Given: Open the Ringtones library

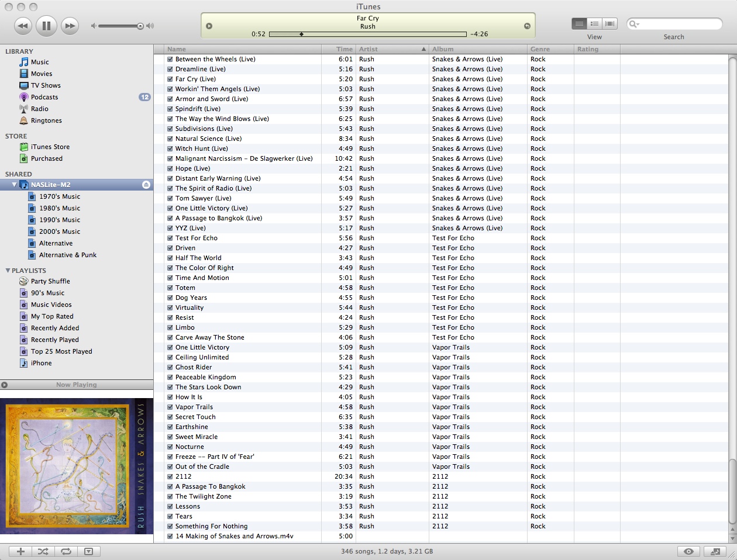Looking at the screenshot, I should coord(46,120).
